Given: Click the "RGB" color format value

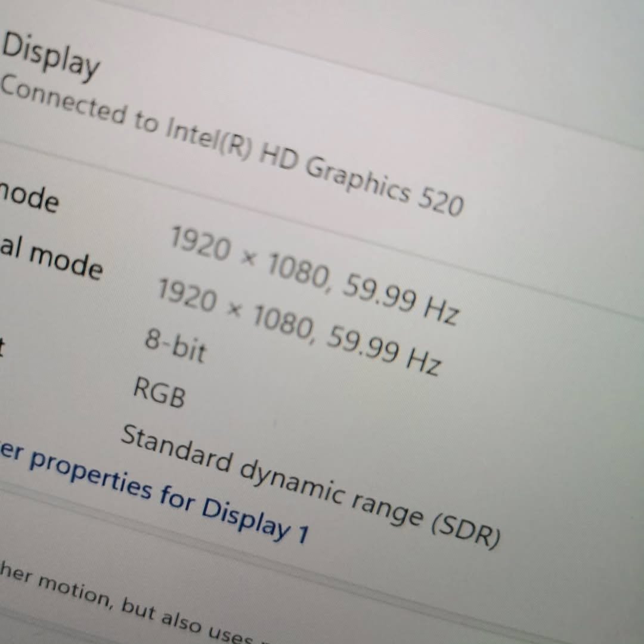Looking at the screenshot, I should [159, 392].
